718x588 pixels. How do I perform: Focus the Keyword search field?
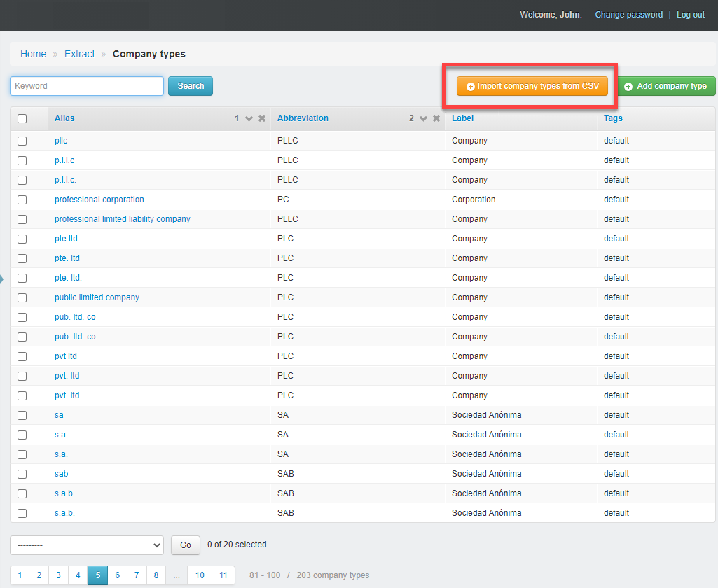(87, 86)
